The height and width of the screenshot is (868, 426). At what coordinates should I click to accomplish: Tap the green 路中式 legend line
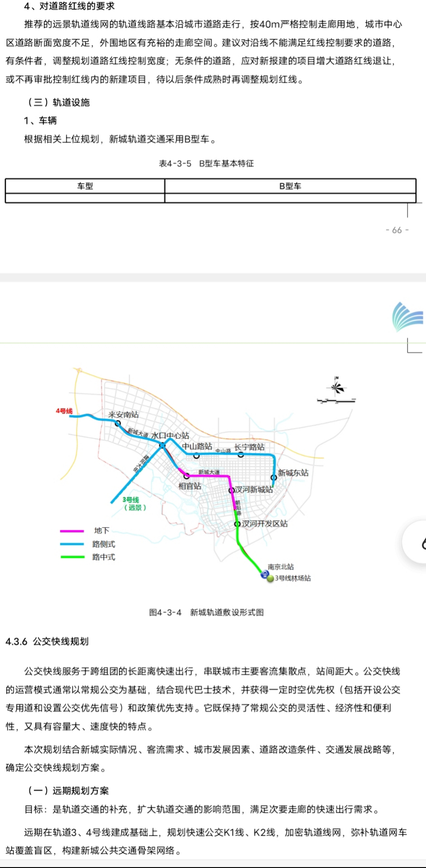pos(72,557)
